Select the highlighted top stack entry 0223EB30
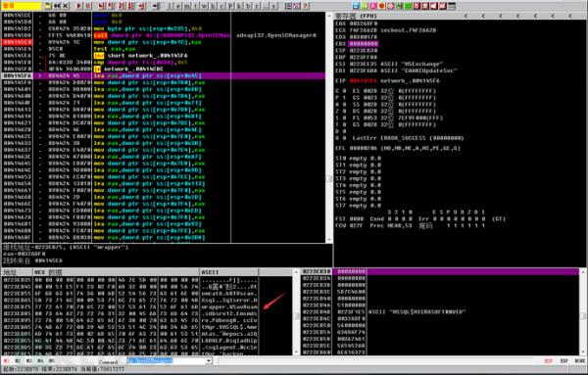This screenshot has width=588, height=375. click(440, 271)
